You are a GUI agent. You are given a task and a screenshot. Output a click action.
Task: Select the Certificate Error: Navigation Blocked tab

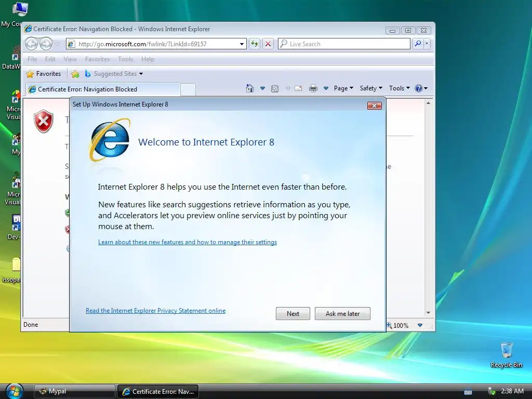coord(102,89)
